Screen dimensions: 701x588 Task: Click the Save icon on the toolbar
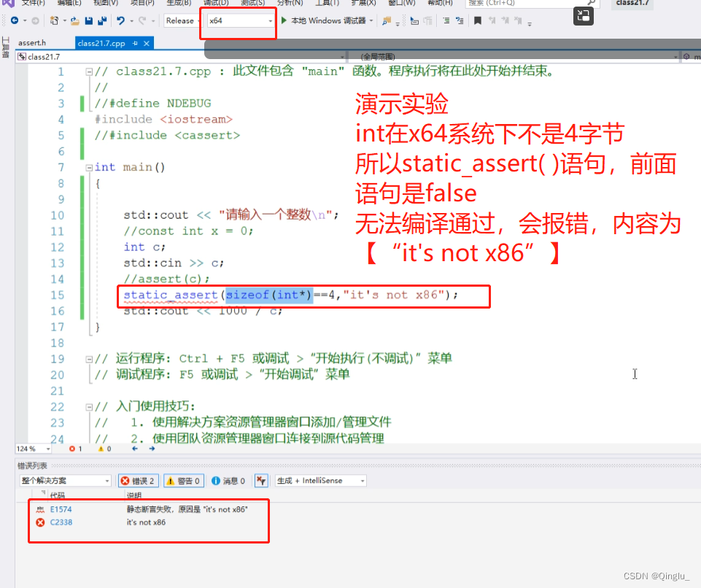88,21
